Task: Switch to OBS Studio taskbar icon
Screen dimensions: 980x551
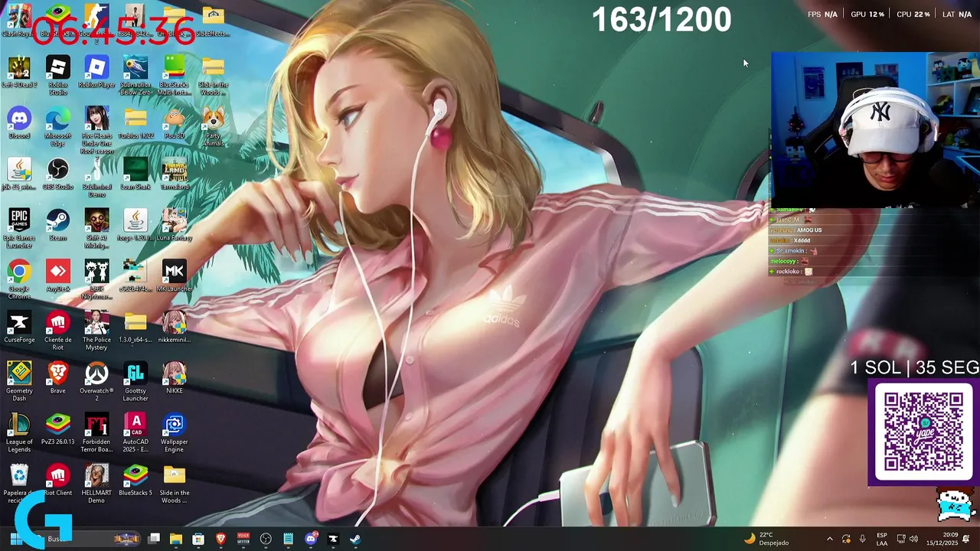Action: (266, 539)
